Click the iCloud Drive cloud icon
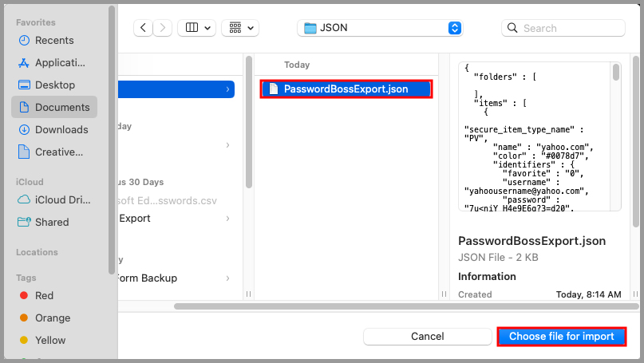Screen dimensions: 644x363 (x=24, y=199)
